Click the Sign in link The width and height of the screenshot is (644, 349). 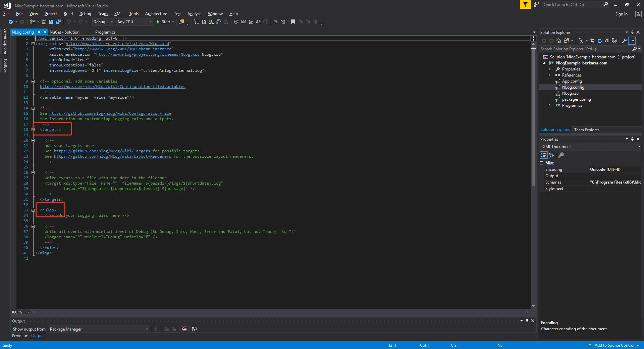[621, 14]
